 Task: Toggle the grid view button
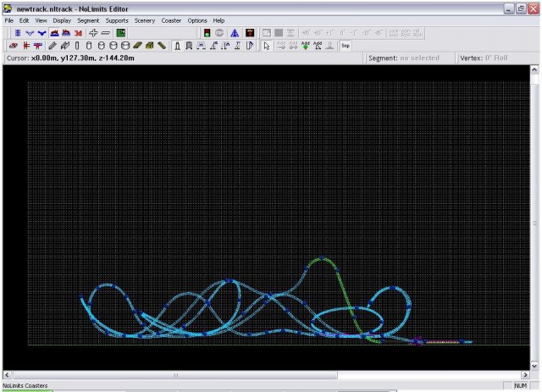pyautogui.click(x=18, y=32)
